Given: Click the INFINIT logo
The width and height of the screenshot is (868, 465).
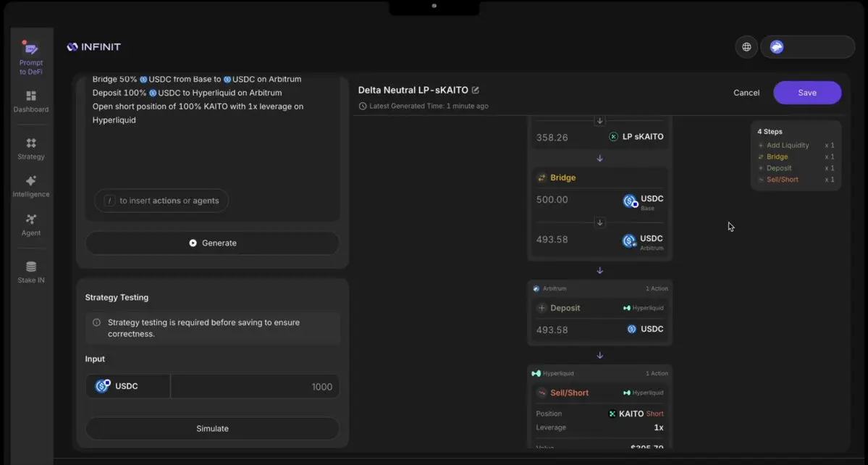Looking at the screenshot, I should [94, 47].
